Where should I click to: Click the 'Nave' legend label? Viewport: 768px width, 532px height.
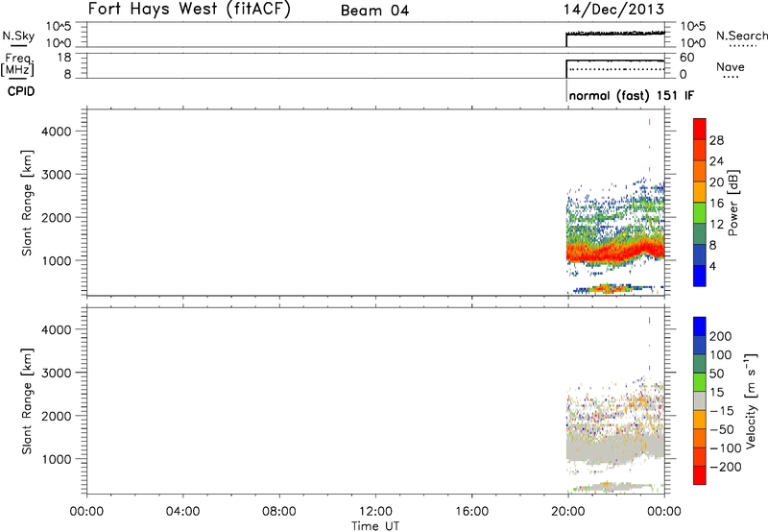point(731,67)
